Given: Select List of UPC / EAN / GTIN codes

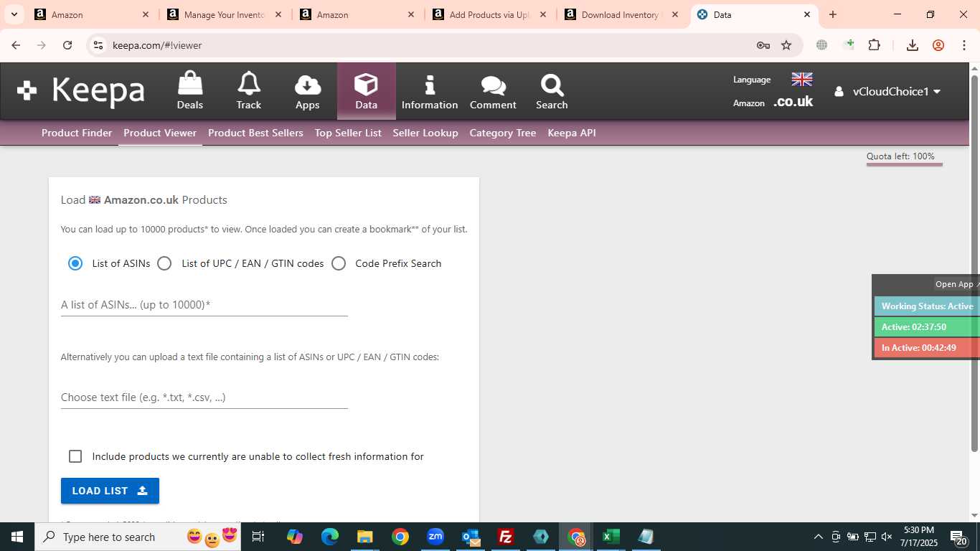Looking at the screenshot, I should 164,263.
